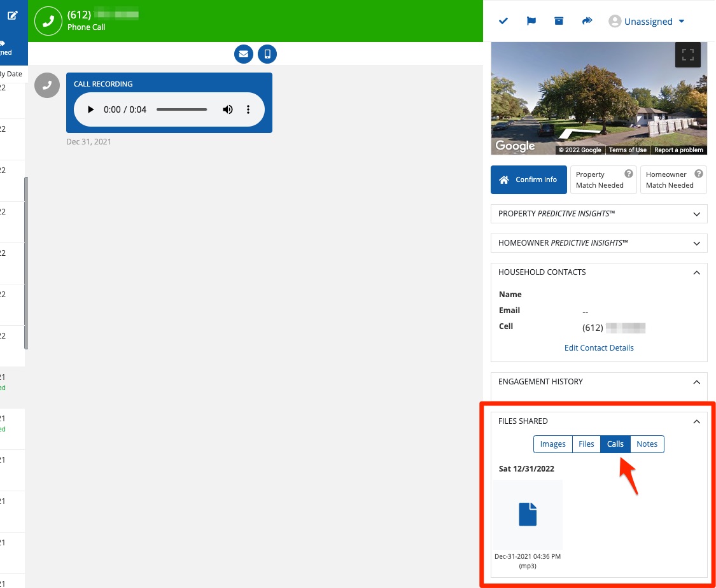Open the Dec-31-2021 mp3 file thumbnail
Image resolution: width=716 pixels, height=588 pixels.
(528, 514)
